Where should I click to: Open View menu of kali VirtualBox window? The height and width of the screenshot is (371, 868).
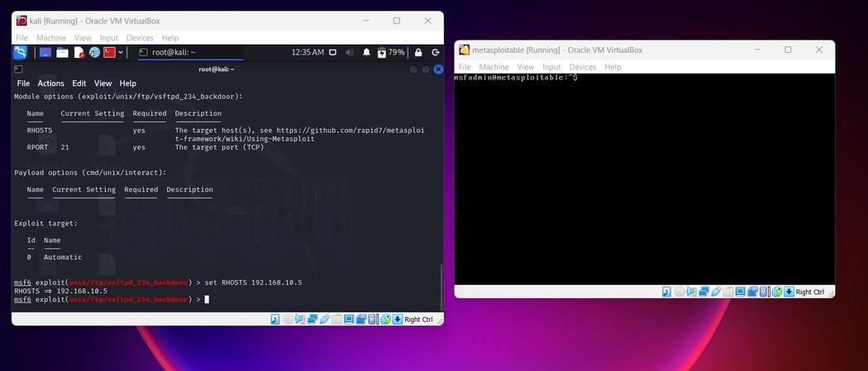(83, 38)
